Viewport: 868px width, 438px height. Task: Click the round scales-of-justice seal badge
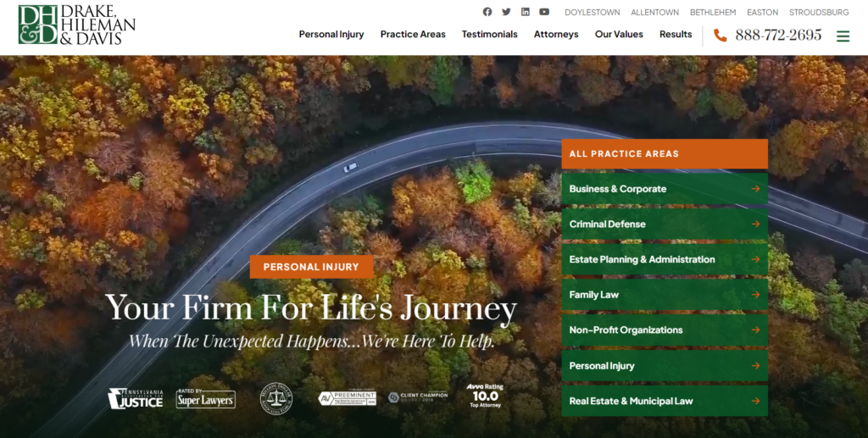(x=275, y=399)
